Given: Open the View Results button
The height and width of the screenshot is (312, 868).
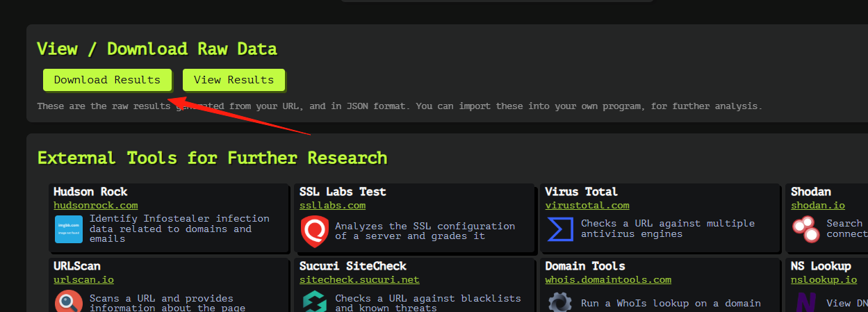Looking at the screenshot, I should click(x=234, y=80).
